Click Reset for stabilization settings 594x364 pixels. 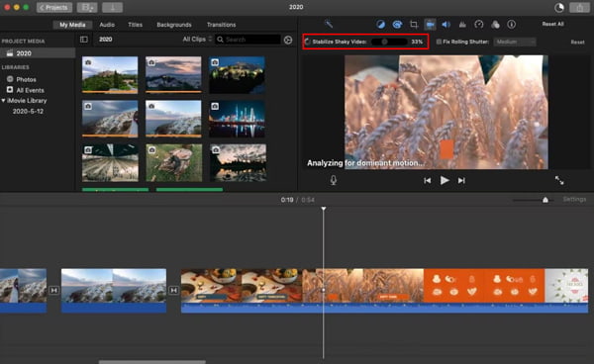click(x=578, y=42)
